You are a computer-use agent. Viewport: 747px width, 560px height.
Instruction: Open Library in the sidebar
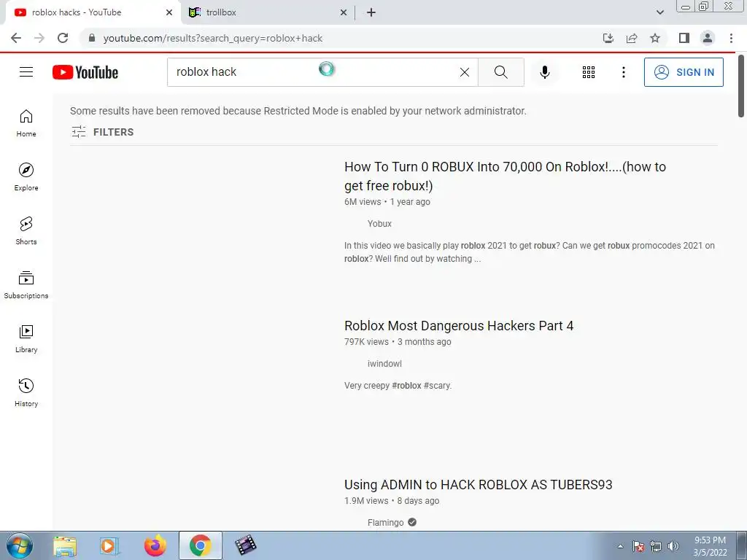pyautogui.click(x=26, y=338)
